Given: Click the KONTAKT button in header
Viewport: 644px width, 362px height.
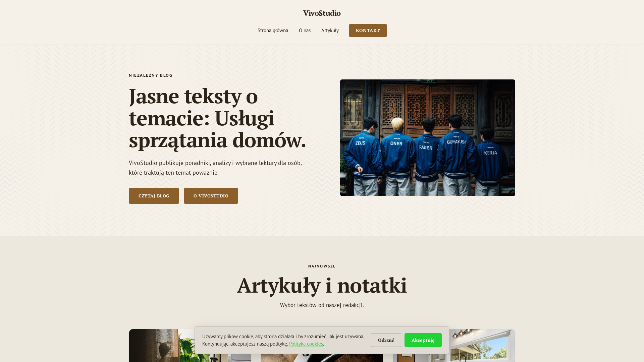Looking at the screenshot, I should 368,31.
